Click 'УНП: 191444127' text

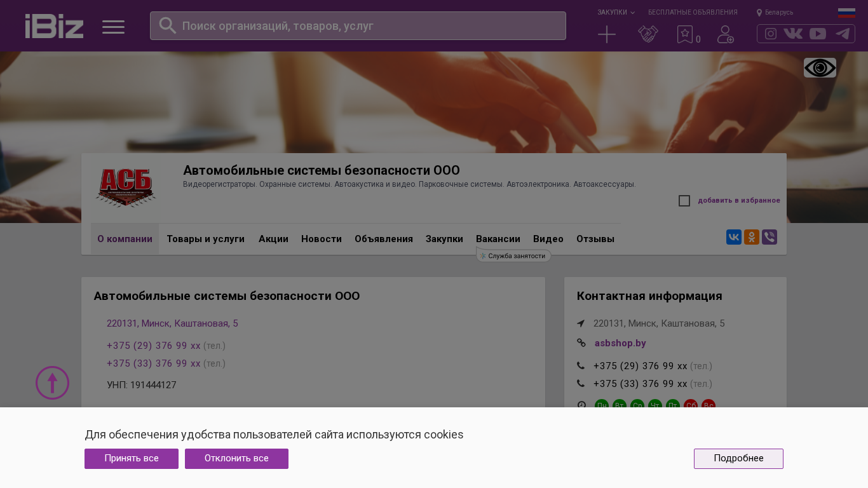pos(142,385)
